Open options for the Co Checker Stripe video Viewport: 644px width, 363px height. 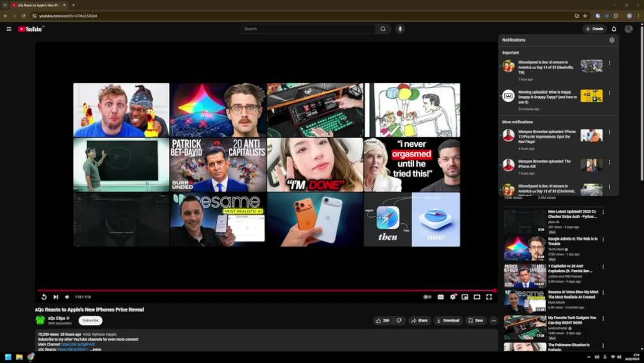coord(603,212)
